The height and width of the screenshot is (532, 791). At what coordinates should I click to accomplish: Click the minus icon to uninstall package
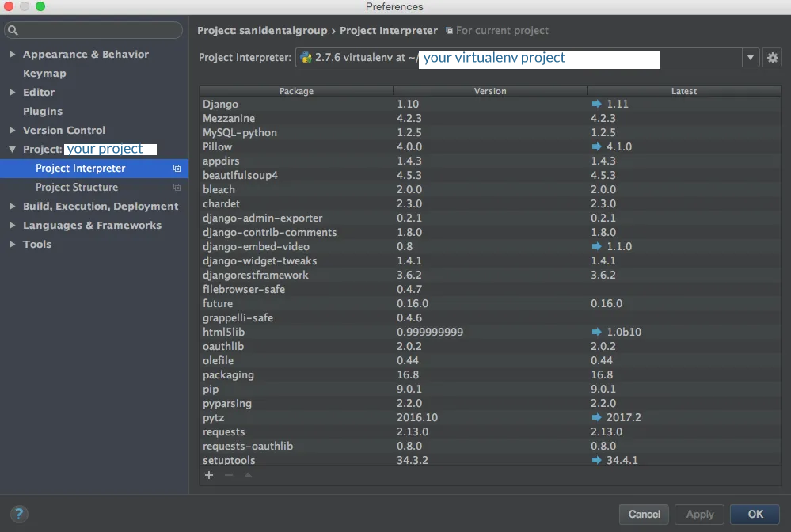[x=229, y=475]
